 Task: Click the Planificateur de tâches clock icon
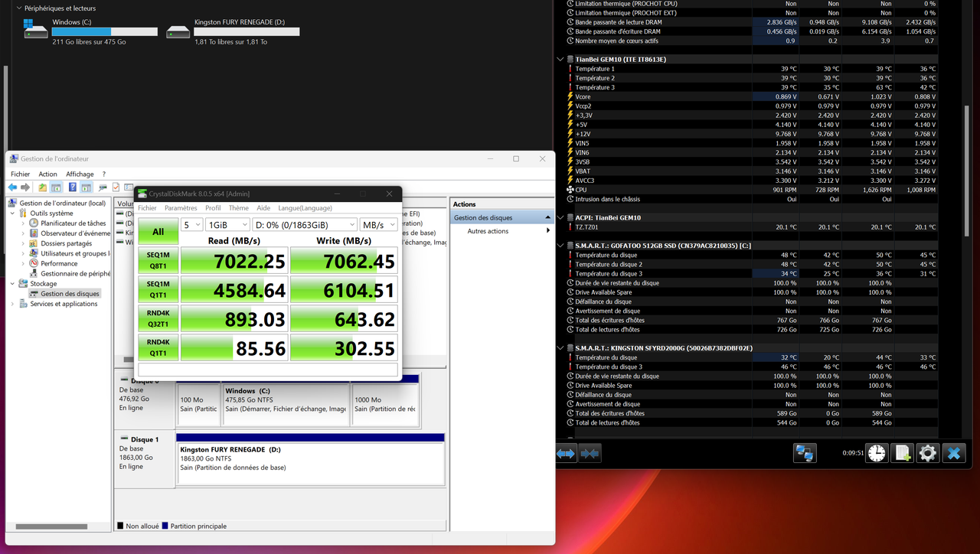(34, 223)
